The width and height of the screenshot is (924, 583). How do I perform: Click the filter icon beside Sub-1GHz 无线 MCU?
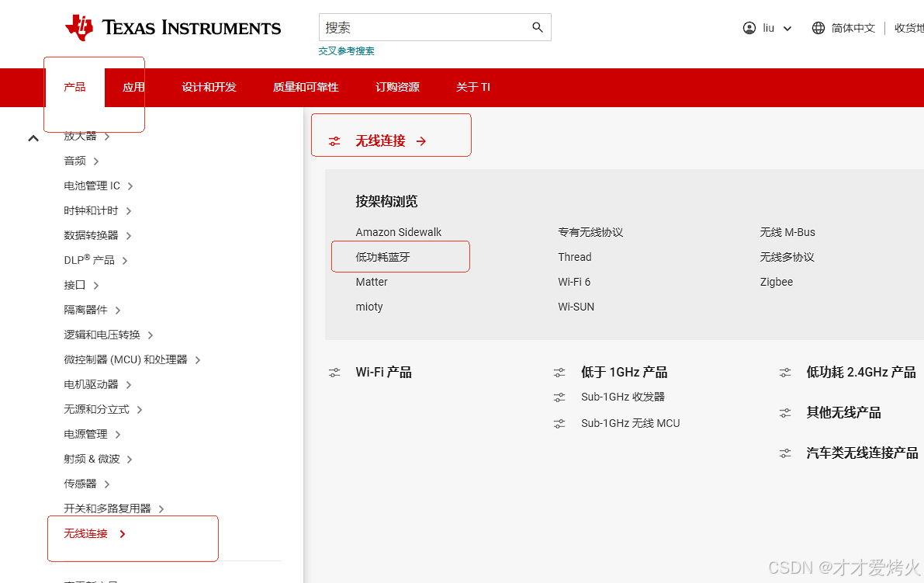point(559,424)
